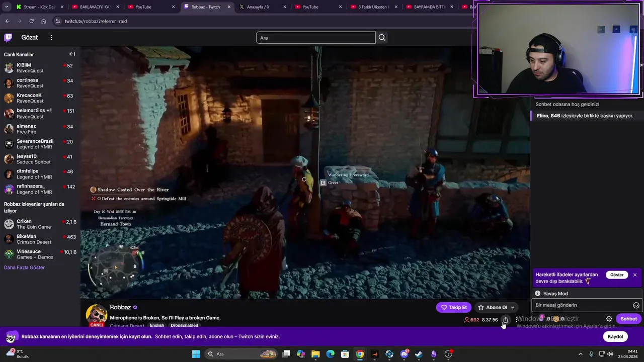
Task: Click the volume speaker tray icon
Action: [x=610, y=354]
